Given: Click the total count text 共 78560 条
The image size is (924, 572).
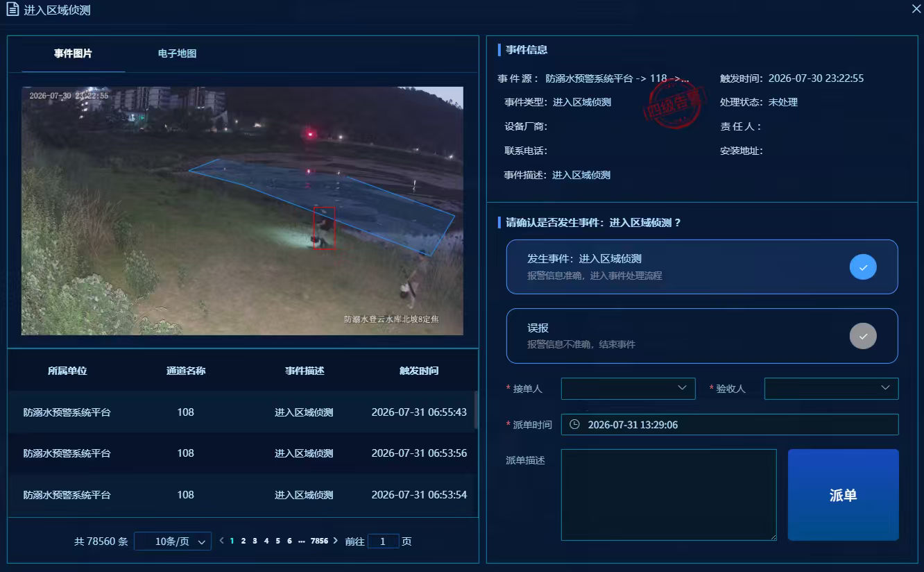Looking at the screenshot, I should click(x=101, y=541).
